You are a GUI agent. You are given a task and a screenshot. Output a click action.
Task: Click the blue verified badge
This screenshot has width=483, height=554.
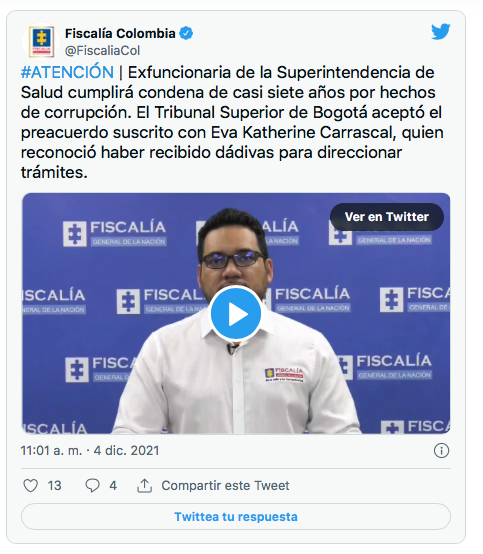(x=186, y=33)
